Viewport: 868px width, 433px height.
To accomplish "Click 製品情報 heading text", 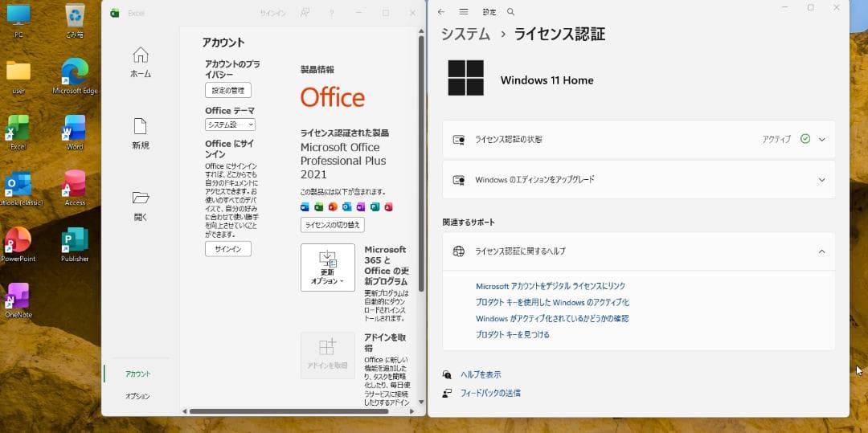I will pyautogui.click(x=317, y=70).
